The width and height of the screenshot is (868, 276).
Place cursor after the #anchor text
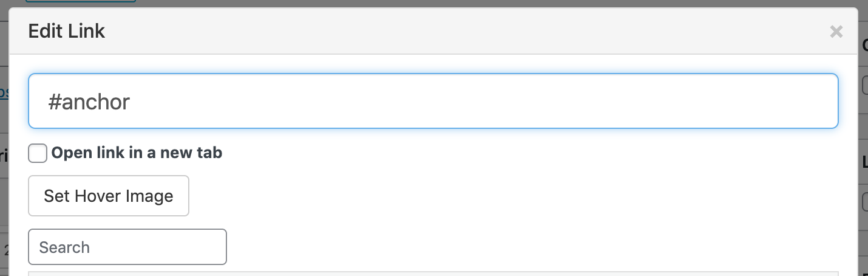[x=131, y=102]
